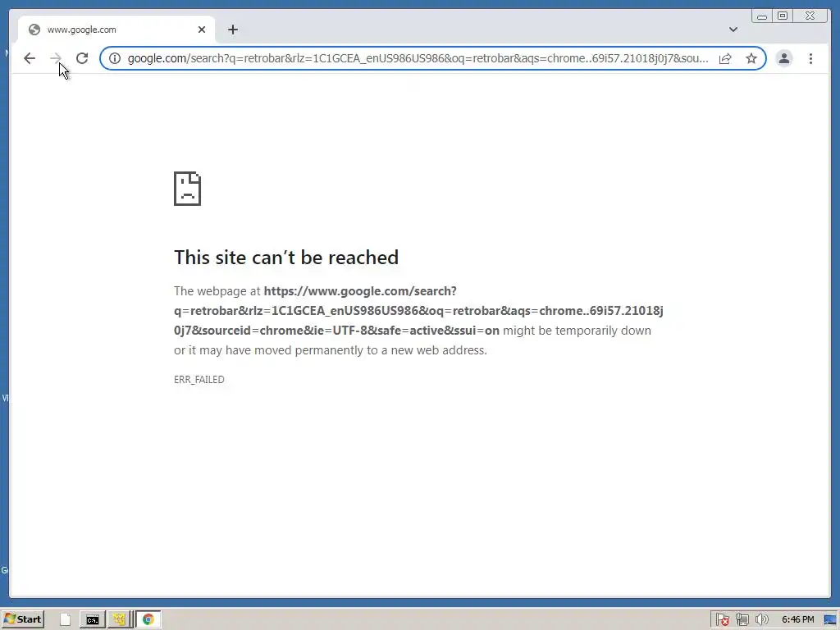Screen dimensions: 840x630
Task: Open the command prompt taskbar icon
Action: [92, 620]
